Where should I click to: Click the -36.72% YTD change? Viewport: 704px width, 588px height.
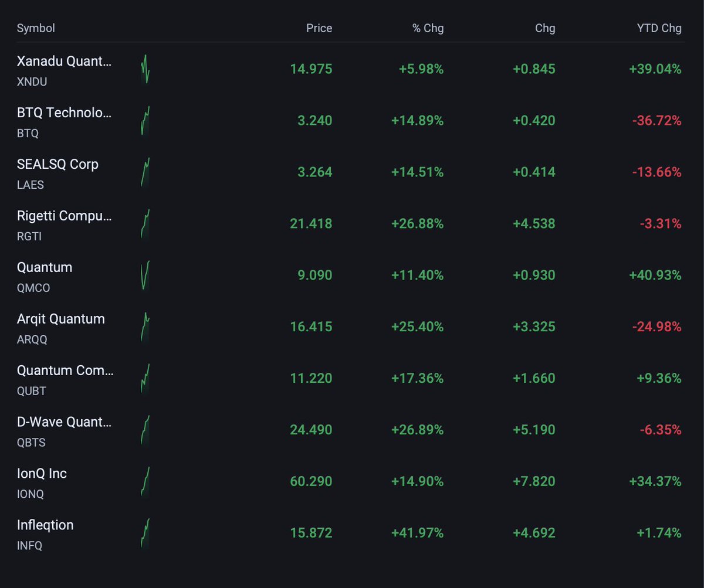click(657, 121)
